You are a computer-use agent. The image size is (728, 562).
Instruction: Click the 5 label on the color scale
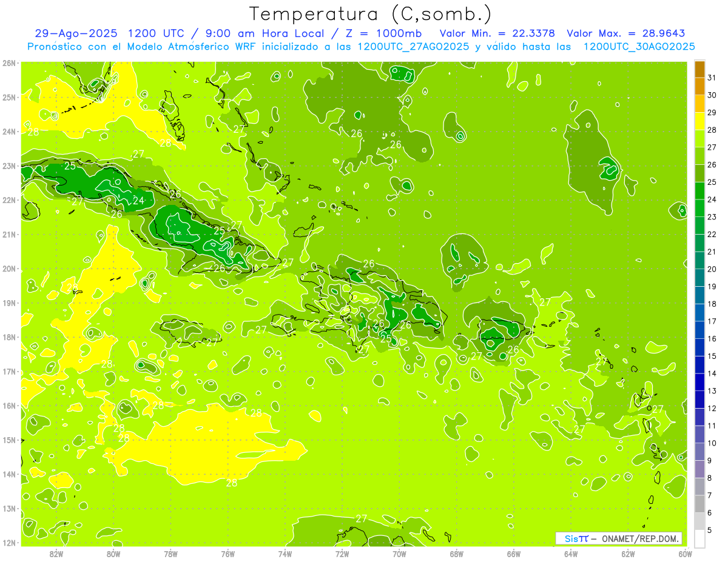point(712,530)
